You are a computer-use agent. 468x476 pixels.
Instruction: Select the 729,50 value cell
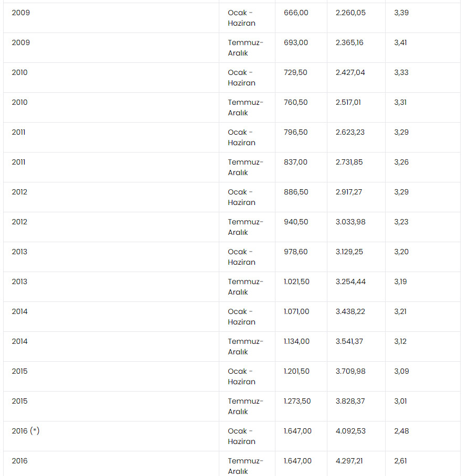pos(295,72)
